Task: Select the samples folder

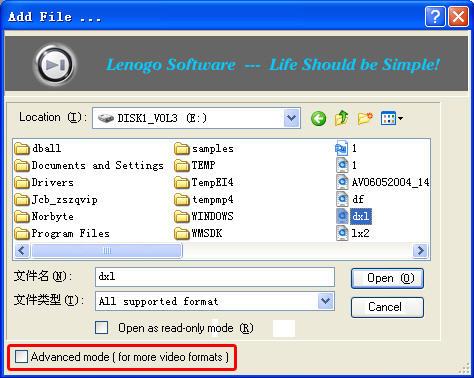Action: (x=204, y=149)
